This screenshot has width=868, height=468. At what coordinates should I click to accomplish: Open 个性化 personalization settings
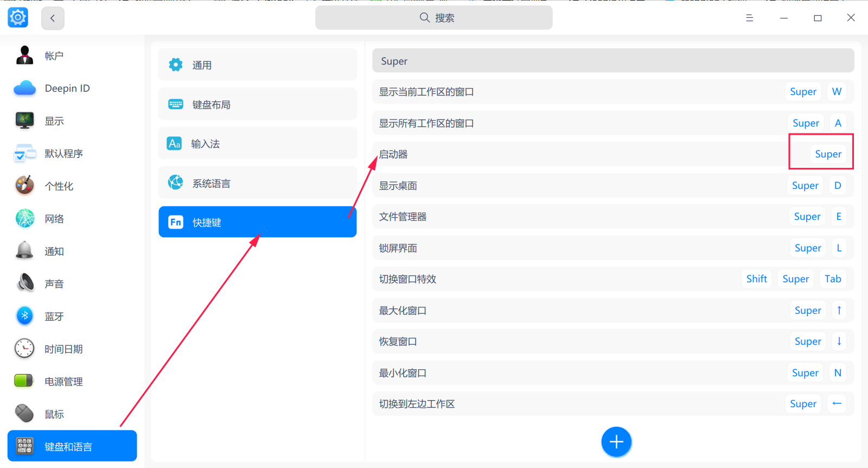pyautogui.click(x=72, y=186)
